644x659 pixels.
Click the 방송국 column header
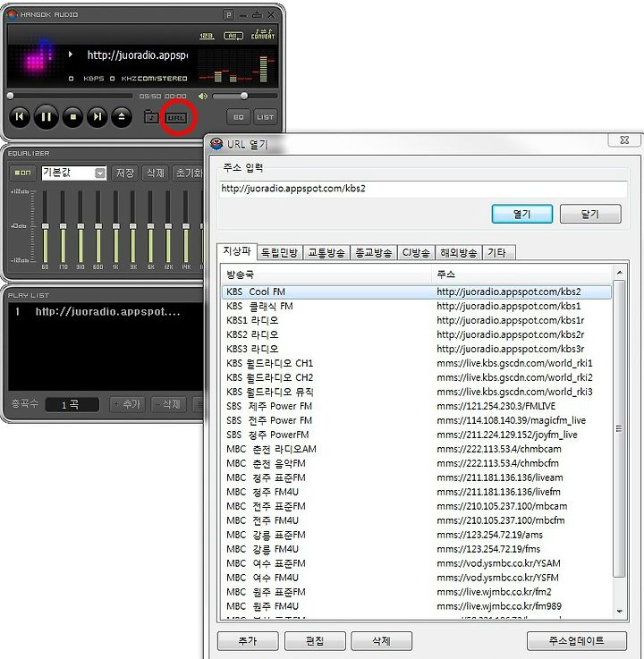326,275
